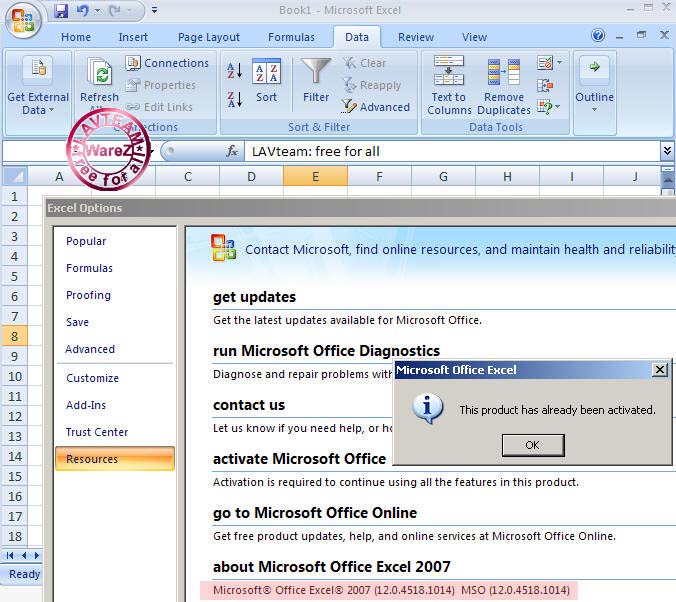Screen dimensions: 676x602
Task: Click 'go to Microsoft Office Online' heading
Action: (315, 513)
